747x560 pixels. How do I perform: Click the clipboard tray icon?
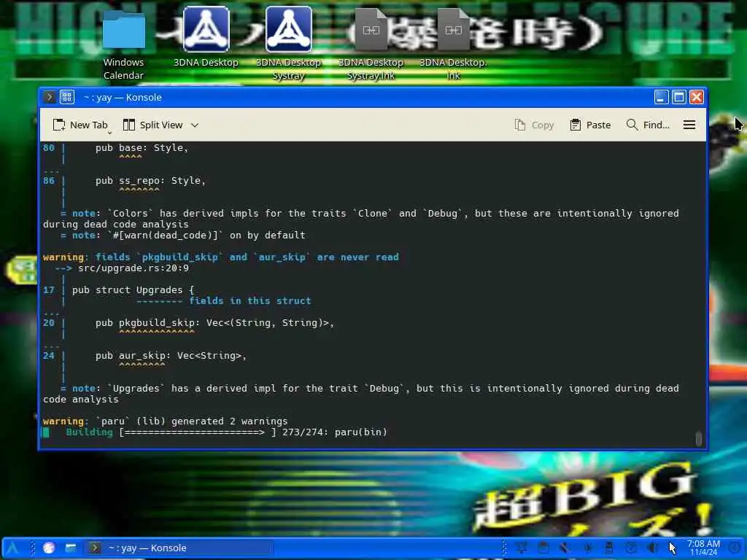click(543, 548)
